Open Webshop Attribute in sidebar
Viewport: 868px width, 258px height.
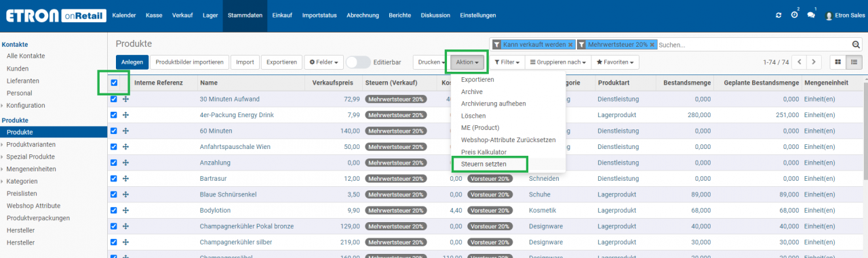33,206
